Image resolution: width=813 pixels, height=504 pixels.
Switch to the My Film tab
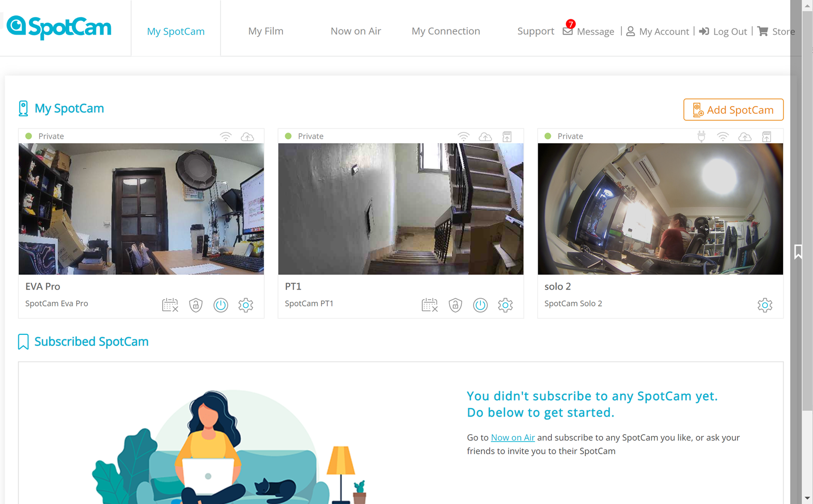(266, 31)
